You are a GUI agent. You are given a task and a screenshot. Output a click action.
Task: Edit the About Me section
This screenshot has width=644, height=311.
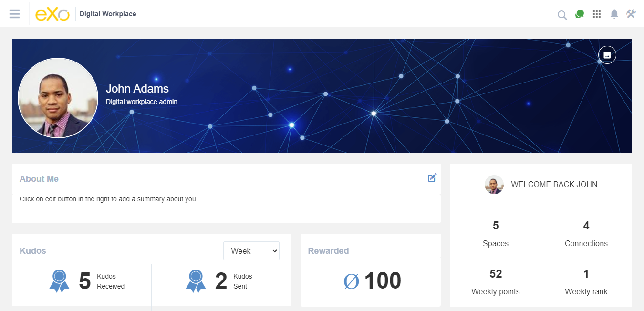432,178
